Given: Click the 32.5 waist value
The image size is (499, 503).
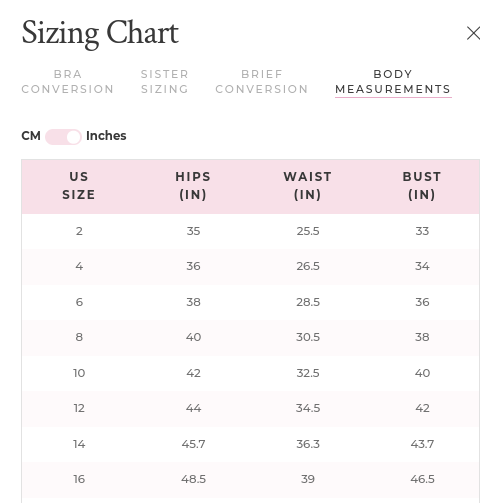Looking at the screenshot, I should (x=308, y=373).
